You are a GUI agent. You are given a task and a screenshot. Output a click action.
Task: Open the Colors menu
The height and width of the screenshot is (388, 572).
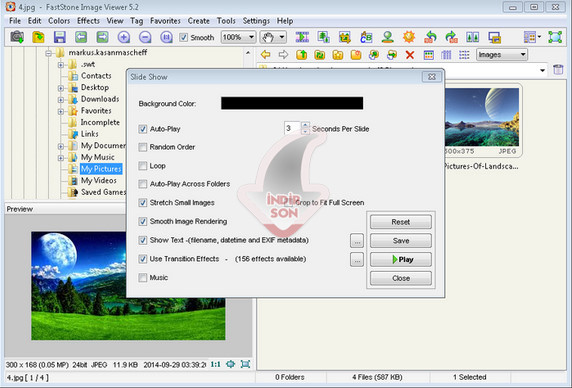(x=59, y=21)
